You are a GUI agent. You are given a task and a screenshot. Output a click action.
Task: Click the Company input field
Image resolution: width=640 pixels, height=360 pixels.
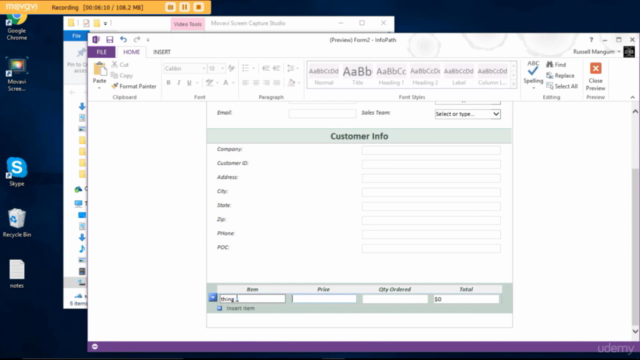pyautogui.click(x=431, y=150)
